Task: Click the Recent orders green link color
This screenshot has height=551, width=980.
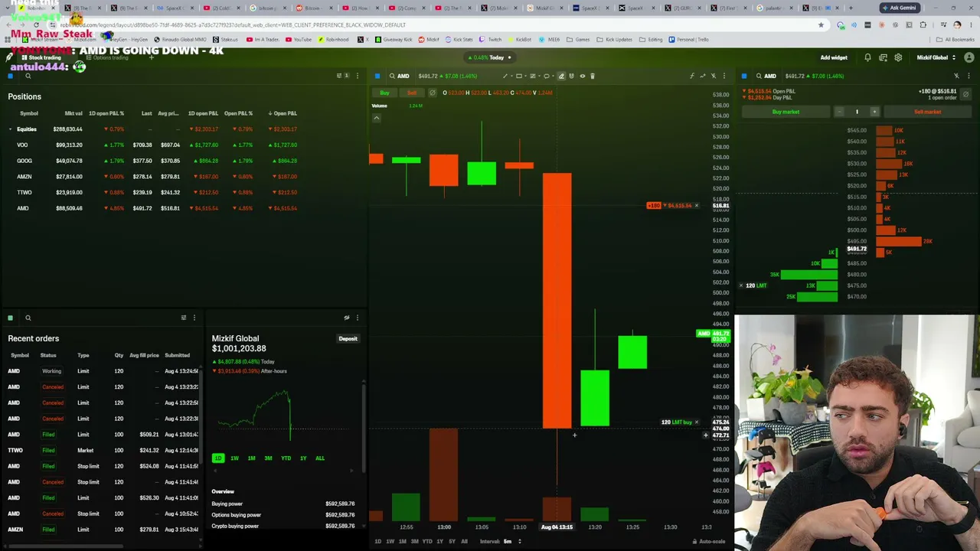Action: [11, 318]
